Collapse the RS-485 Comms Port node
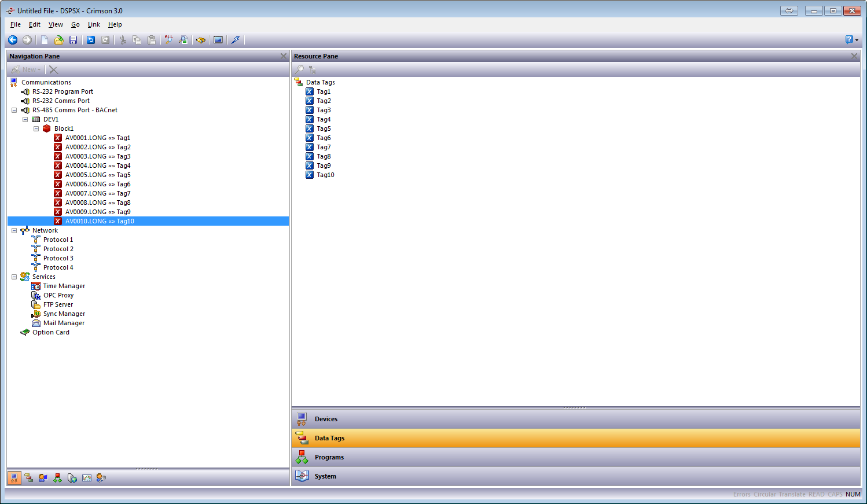The height and width of the screenshot is (504, 867). click(x=14, y=110)
